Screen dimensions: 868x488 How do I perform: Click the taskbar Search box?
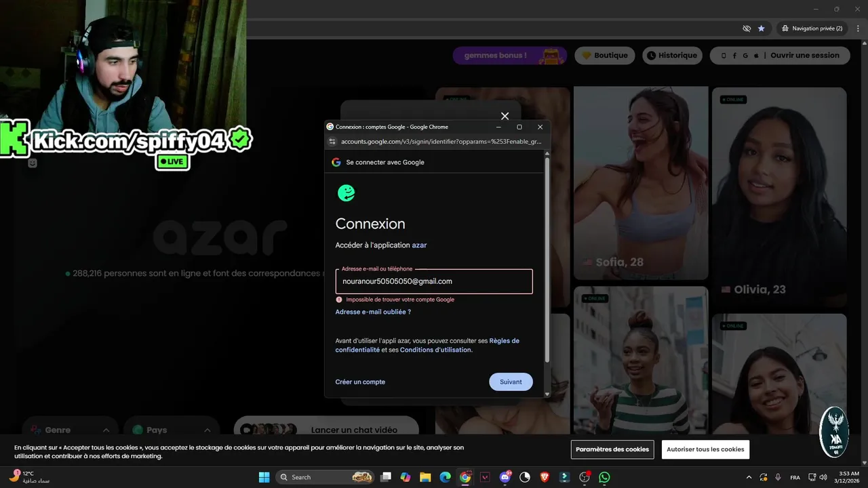[325, 477]
